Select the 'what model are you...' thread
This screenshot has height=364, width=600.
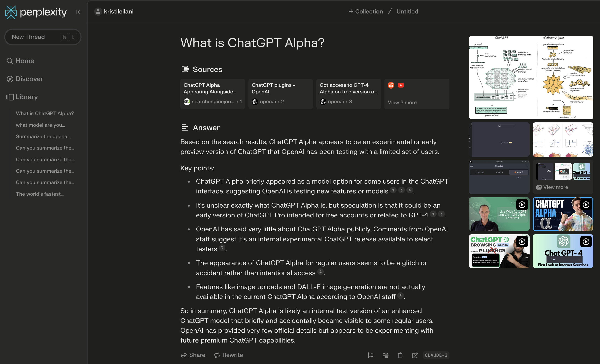pyautogui.click(x=41, y=125)
